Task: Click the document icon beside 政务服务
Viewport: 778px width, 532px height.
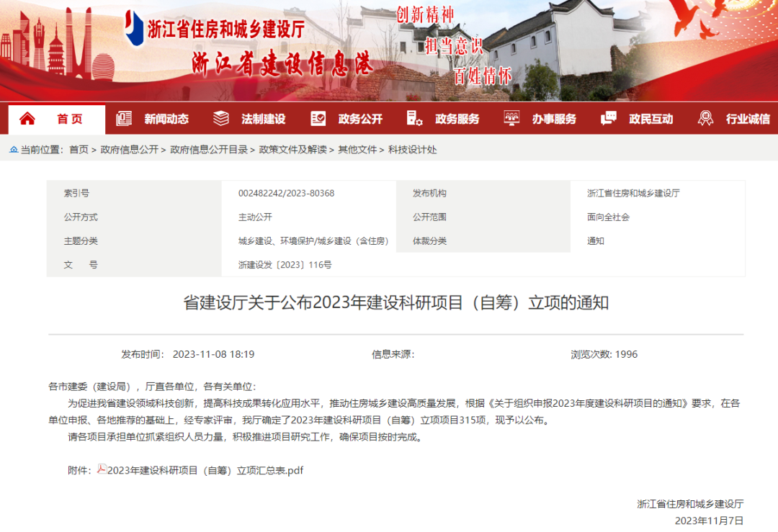Action: click(414, 119)
